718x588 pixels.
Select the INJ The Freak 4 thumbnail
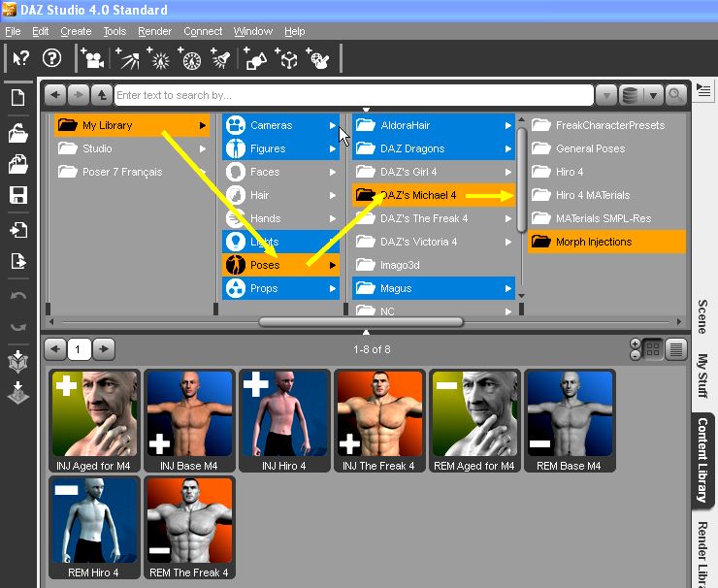[379, 420]
